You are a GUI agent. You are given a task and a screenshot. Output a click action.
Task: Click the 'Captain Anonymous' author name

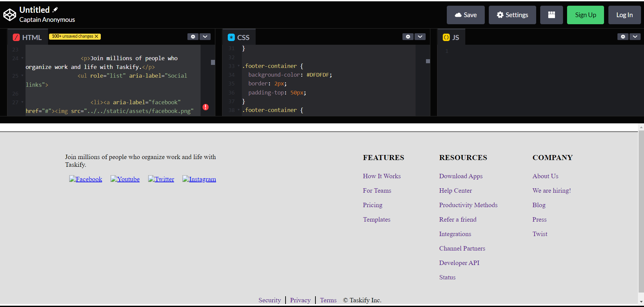click(47, 20)
